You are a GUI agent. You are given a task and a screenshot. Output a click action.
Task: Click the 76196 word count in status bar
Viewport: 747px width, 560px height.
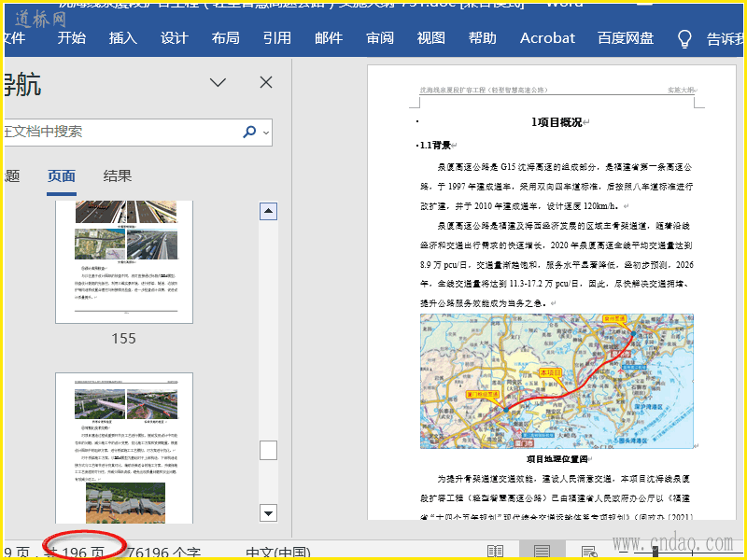(x=164, y=552)
